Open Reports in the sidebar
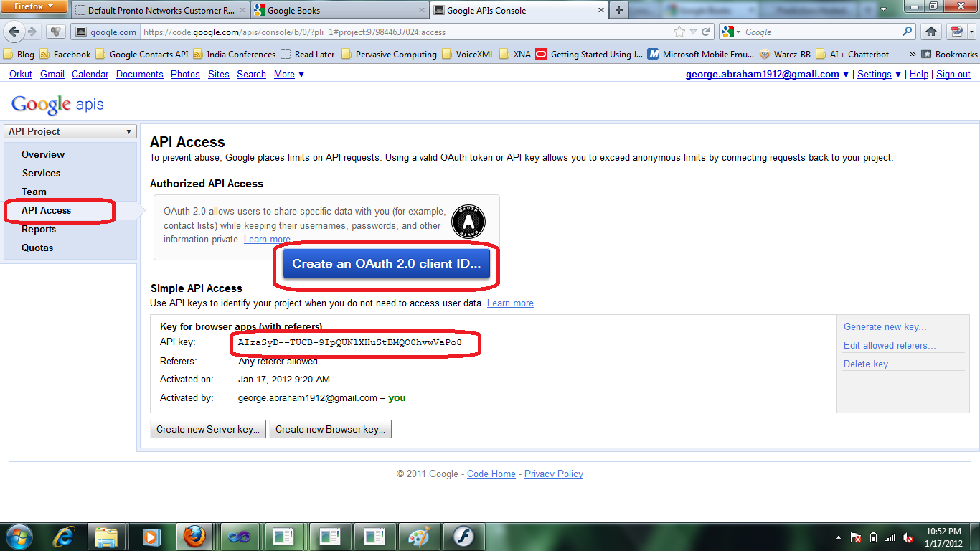Image resolution: width=980 pixels, height=551 pixels. pos(39,229)
